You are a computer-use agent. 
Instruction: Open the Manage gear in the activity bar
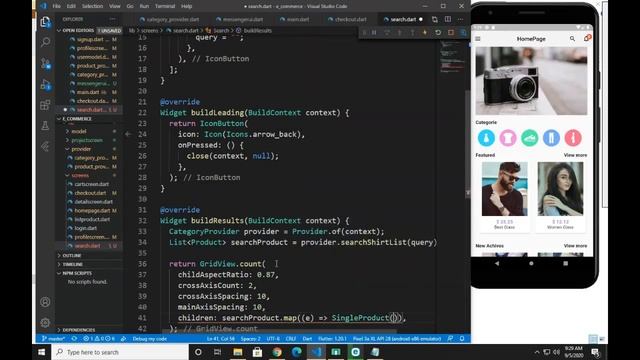pos(45,322)
